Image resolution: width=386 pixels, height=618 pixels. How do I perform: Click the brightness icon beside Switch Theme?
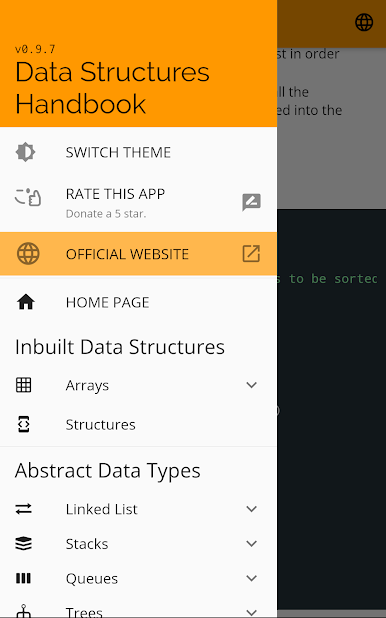[x=26, y=152]
